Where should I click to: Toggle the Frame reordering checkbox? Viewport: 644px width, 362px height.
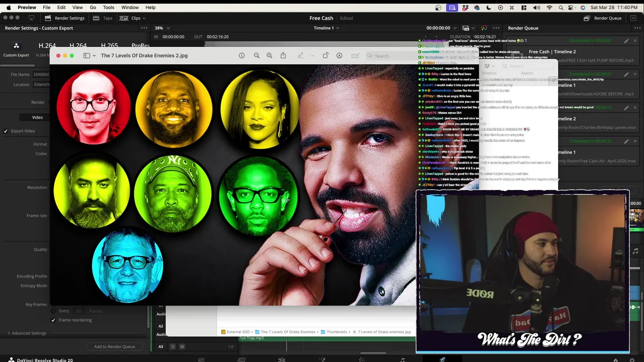pos(53,320)
